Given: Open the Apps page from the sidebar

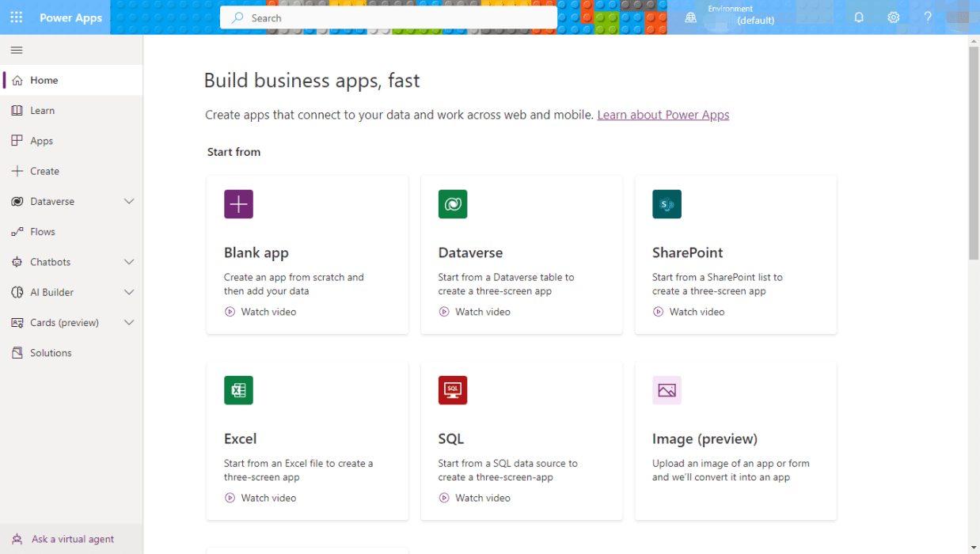Looking at the screenshot, I should click(41, 140).
